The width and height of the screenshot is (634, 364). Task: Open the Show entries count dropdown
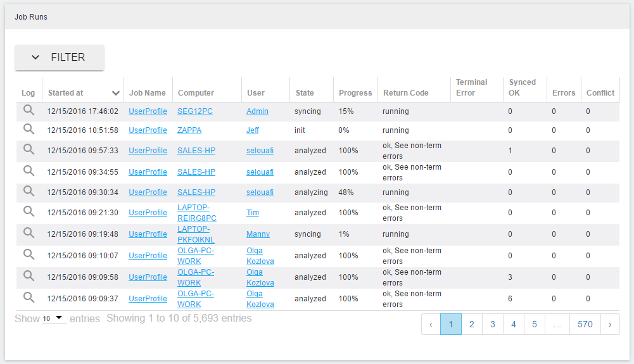coord(54,318)
